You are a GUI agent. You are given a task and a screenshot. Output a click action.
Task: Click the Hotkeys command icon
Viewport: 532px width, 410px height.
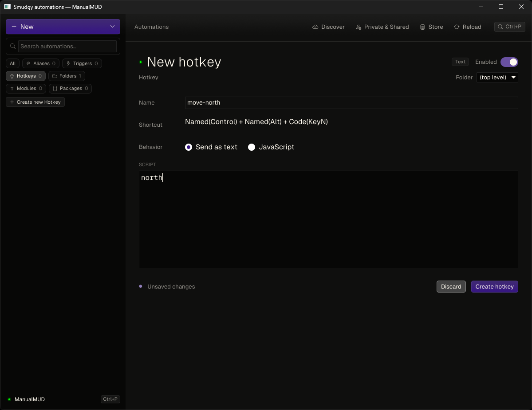(x=12, y=76)
